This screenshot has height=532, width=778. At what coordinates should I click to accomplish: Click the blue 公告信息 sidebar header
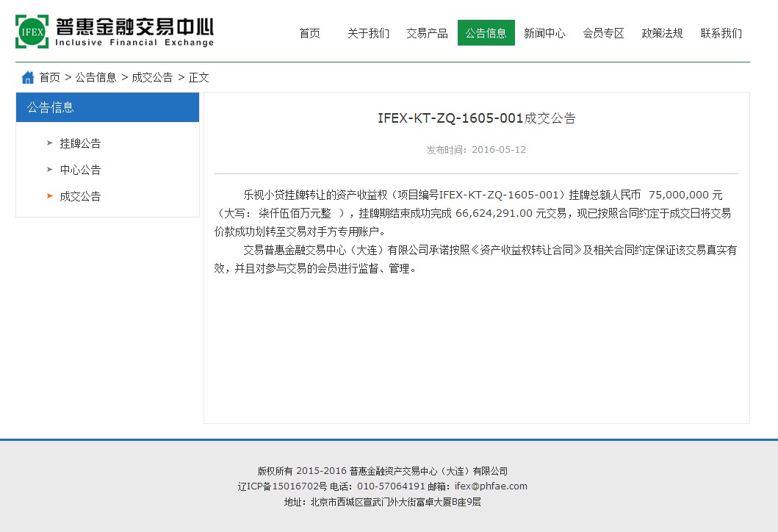(107, 107)
